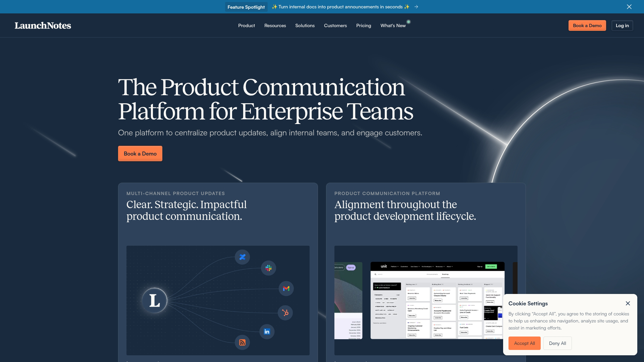This screenshot has width=644, height=362.
Task: Click the Cookie Settings title
Action: click(528, 303)
